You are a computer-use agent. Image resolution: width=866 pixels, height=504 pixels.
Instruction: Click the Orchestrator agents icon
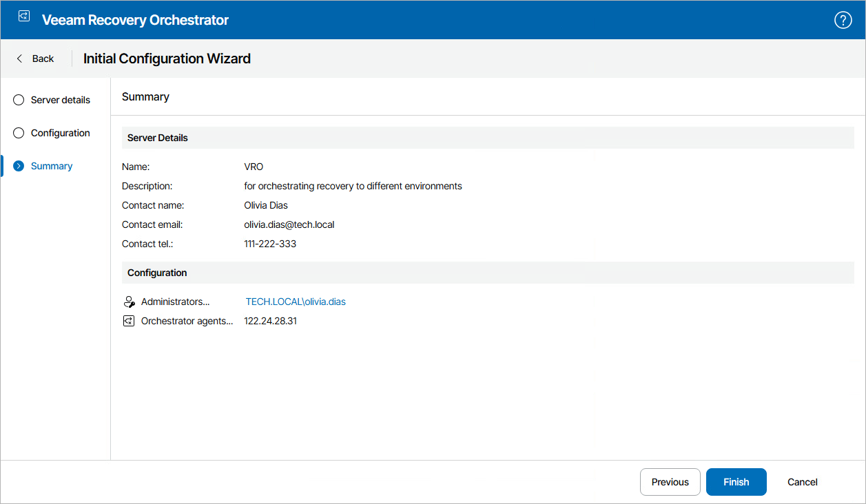(x=129, y=321)
